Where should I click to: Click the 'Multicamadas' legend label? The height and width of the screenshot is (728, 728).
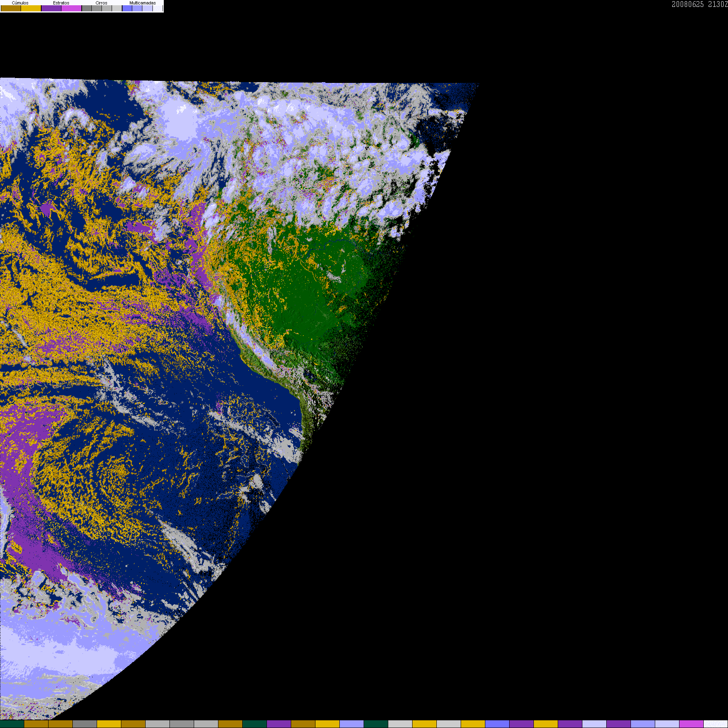(x=142, y=3)
